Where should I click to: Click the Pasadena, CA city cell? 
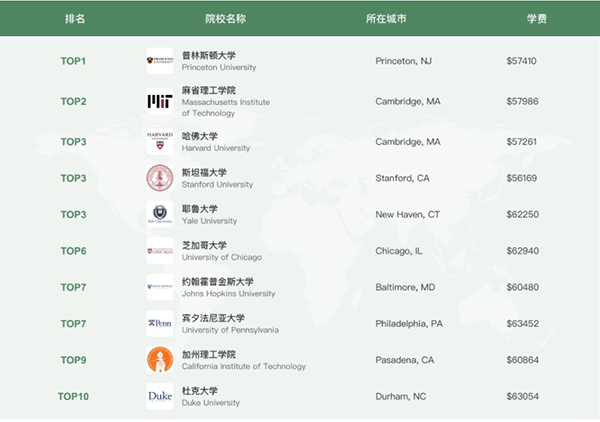[405, 360]
